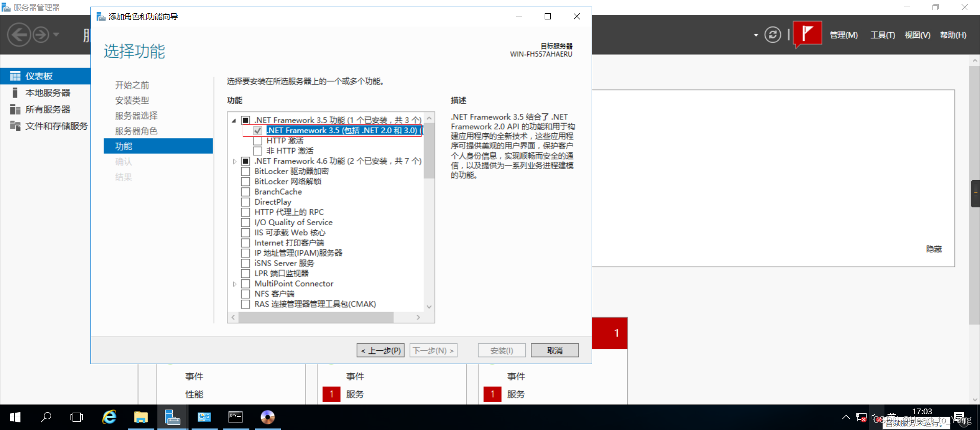Check iSNS Server 服务 checkbox
This screenshot has height=430, width=980.
pos(245,263)
